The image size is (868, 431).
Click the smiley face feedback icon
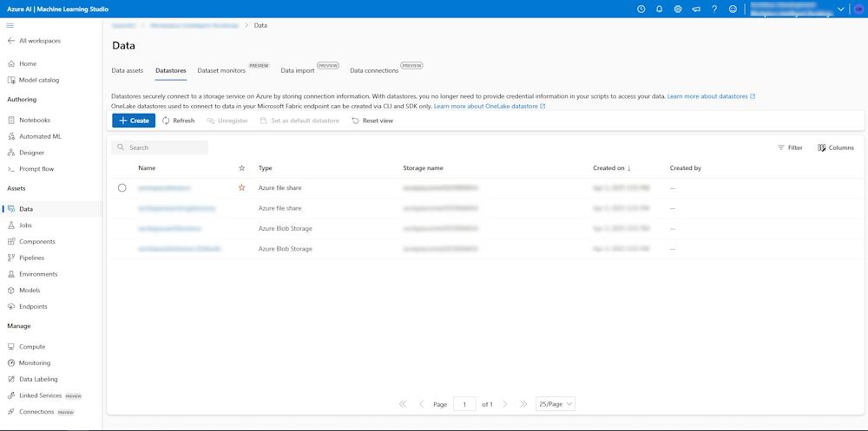733,9
